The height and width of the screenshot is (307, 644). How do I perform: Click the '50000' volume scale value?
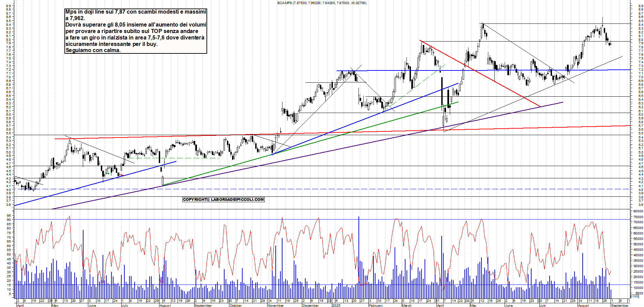pyautogui.click(x=638, y=244)
